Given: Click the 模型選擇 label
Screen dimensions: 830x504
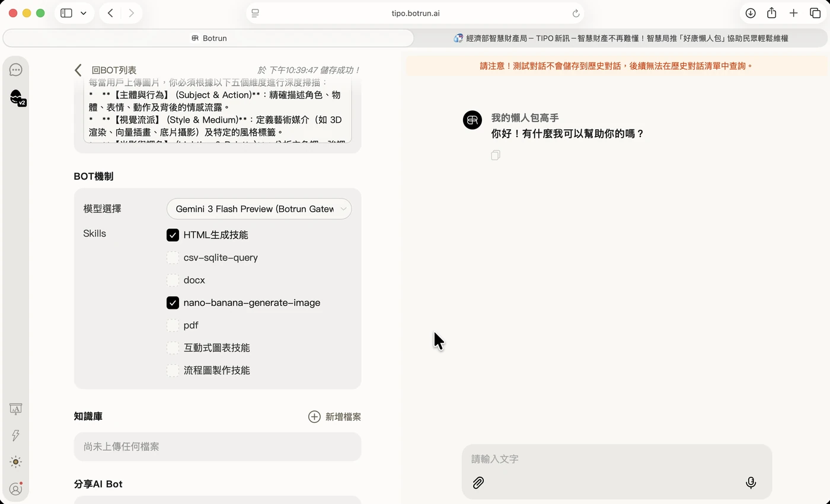Looking at the screenshot, I should [103, 209].
